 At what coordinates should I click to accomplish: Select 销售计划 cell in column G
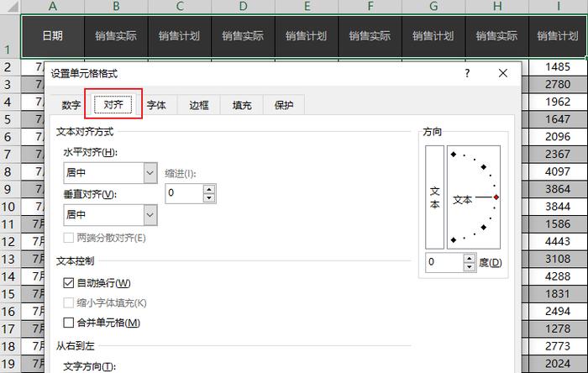tap(433, 36)
